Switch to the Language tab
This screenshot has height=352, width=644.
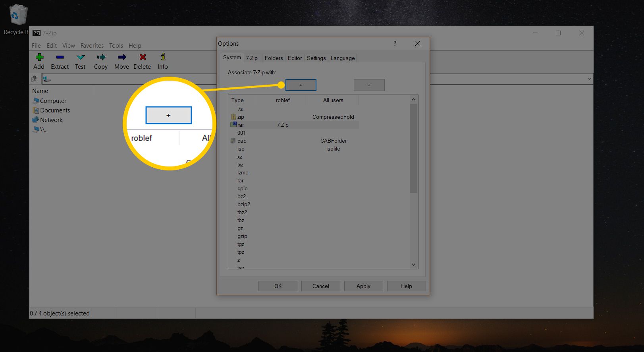343,58
